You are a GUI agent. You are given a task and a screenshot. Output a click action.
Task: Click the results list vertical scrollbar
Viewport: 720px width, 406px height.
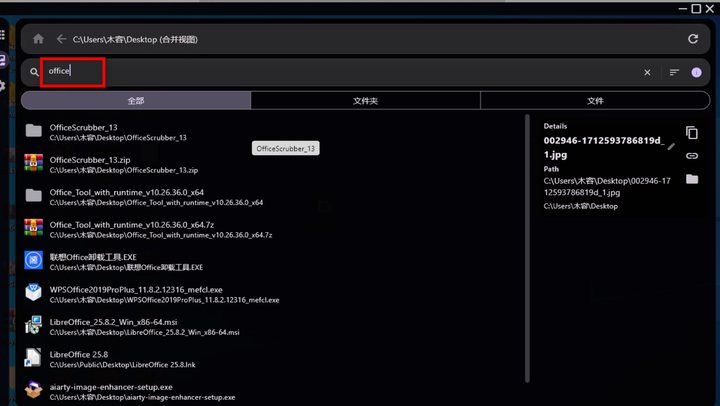point(527,248)
